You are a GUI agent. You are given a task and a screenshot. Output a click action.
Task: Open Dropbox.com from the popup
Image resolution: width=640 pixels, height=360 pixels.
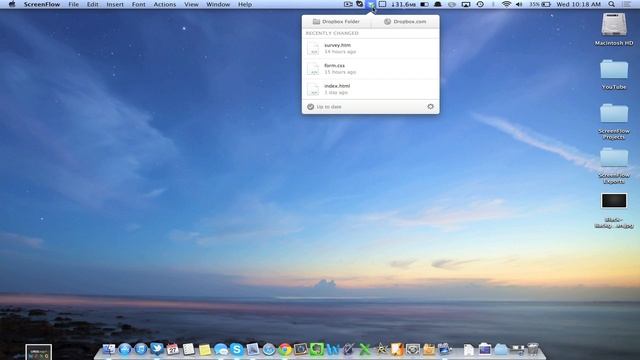point(405,22)
